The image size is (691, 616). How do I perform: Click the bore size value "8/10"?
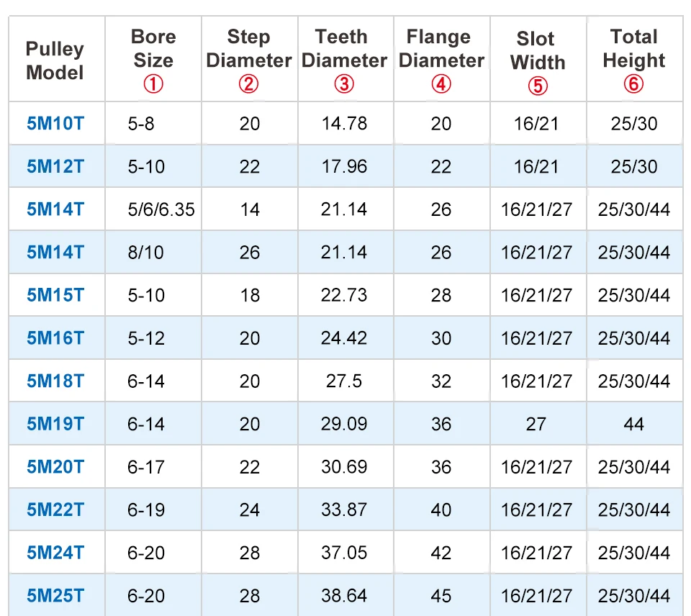[146, 253]
